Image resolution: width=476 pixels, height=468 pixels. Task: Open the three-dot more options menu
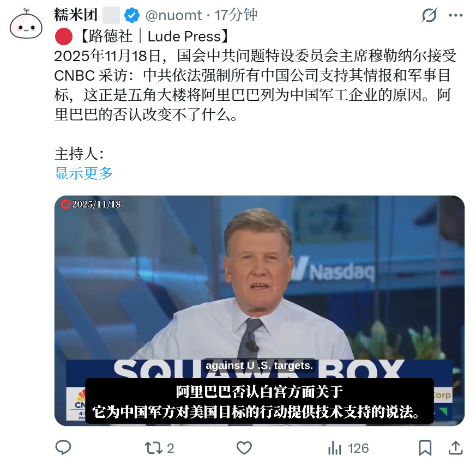[455, 15]
